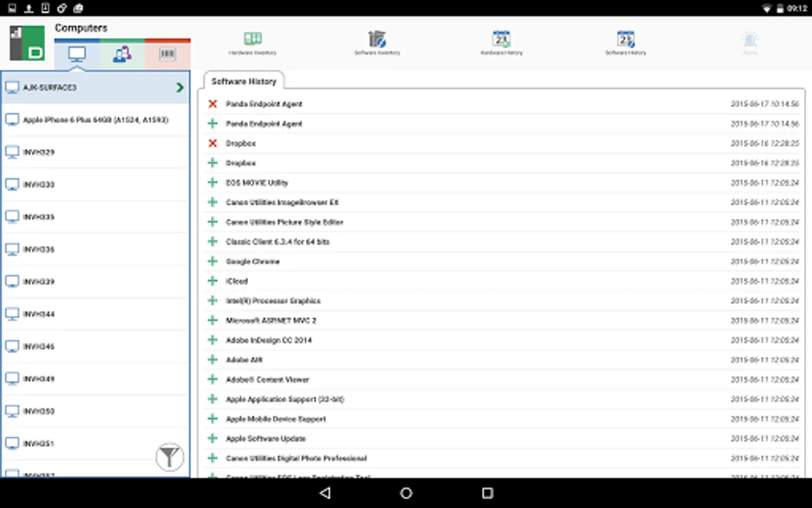812x508 pixels.
Task: Click the monitor icon beside INVH350
Action: [x=12, y=411]
